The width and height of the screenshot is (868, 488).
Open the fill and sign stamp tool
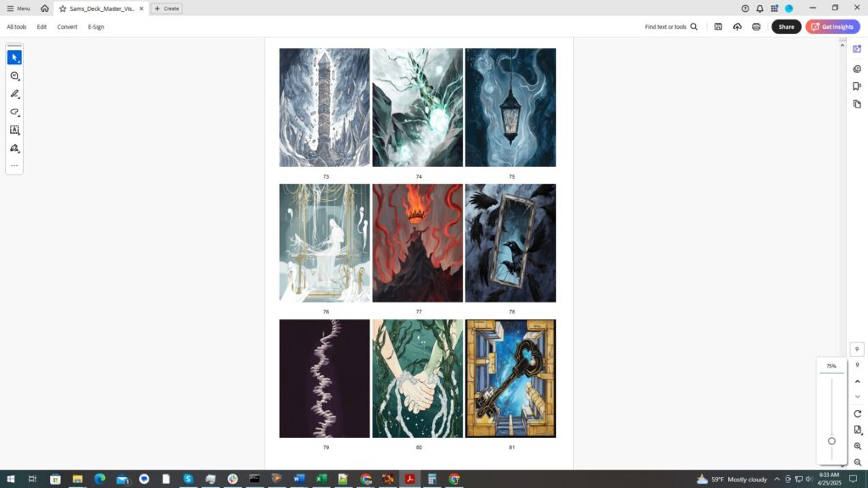(x=14, y=148)
